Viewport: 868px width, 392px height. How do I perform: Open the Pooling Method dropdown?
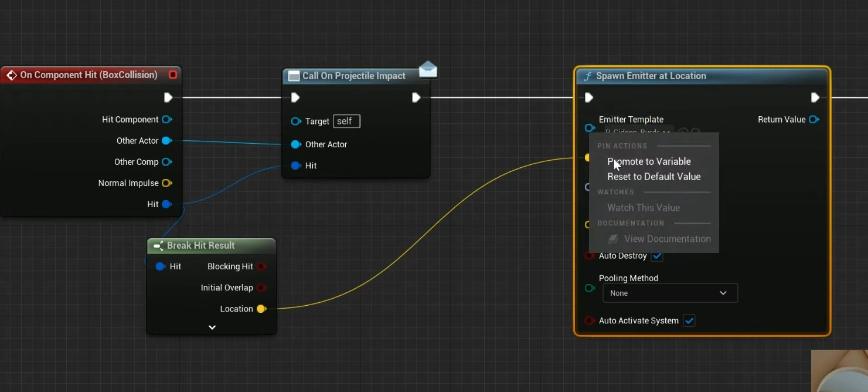click(669, 293)
